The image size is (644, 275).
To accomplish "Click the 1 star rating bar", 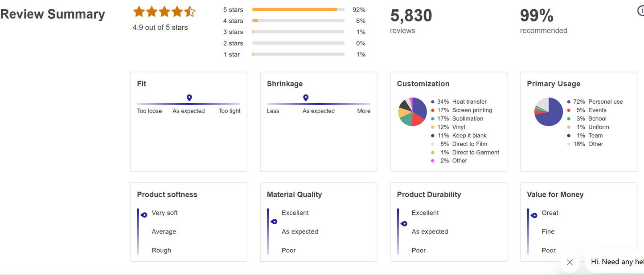I will pos(298,54).
